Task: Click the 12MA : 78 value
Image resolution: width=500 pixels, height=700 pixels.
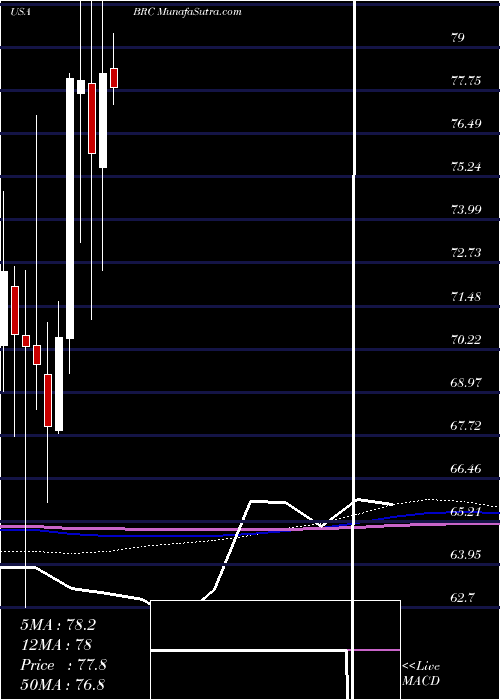Action: click(x=56, y=645)
